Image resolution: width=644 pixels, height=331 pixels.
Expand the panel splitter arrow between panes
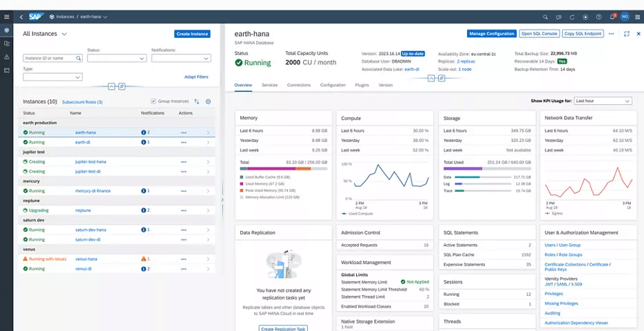pos(222,200)
